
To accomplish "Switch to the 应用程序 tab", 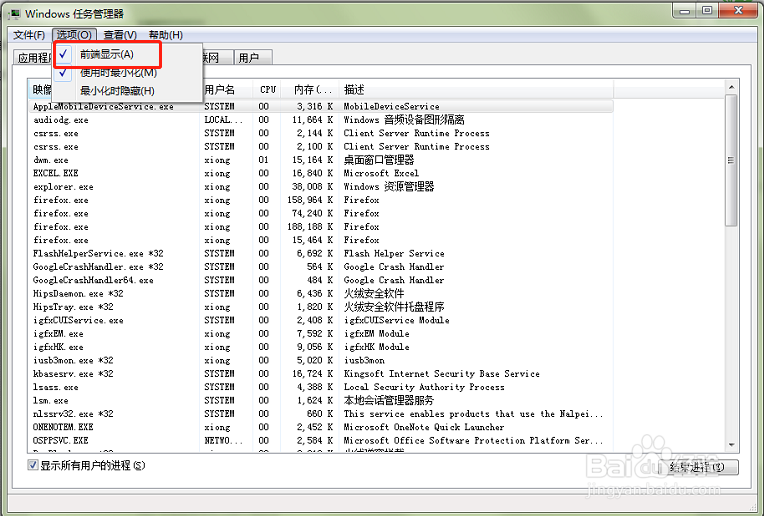I will coord(33,58).
